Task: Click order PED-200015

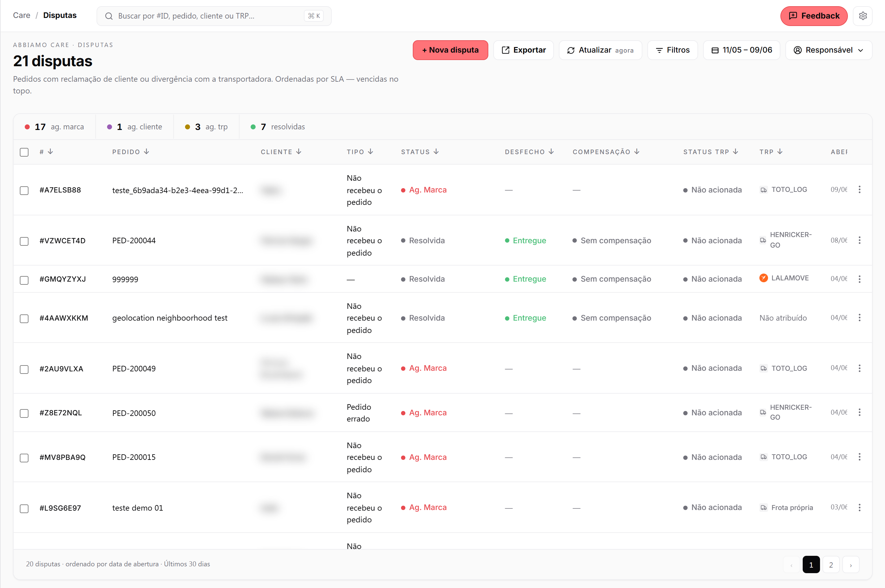Action: point(134,457)
